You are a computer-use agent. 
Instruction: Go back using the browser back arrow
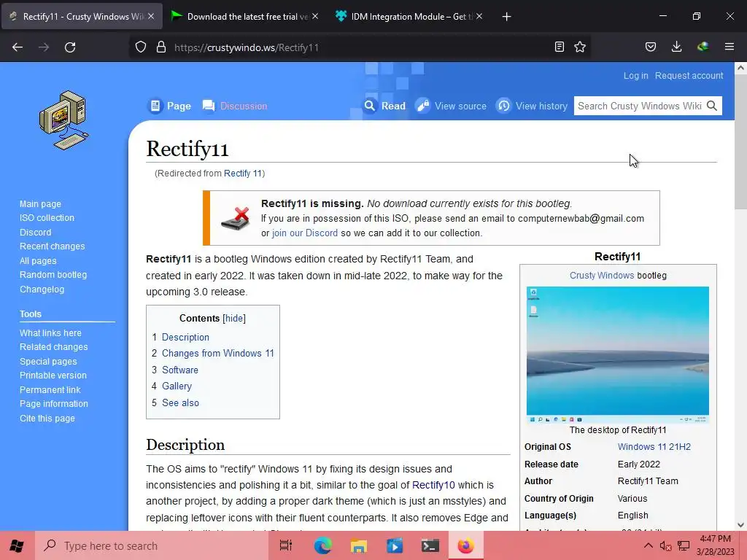[x=18, y=47]
